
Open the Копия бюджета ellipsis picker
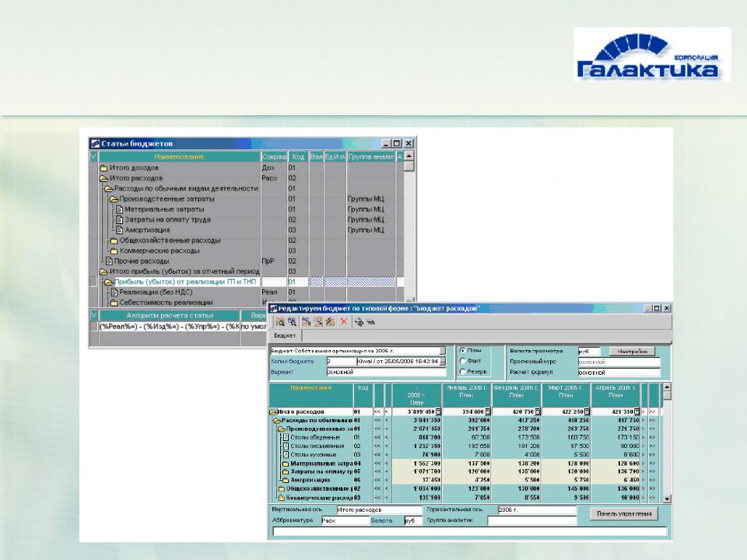pos(443,362)
